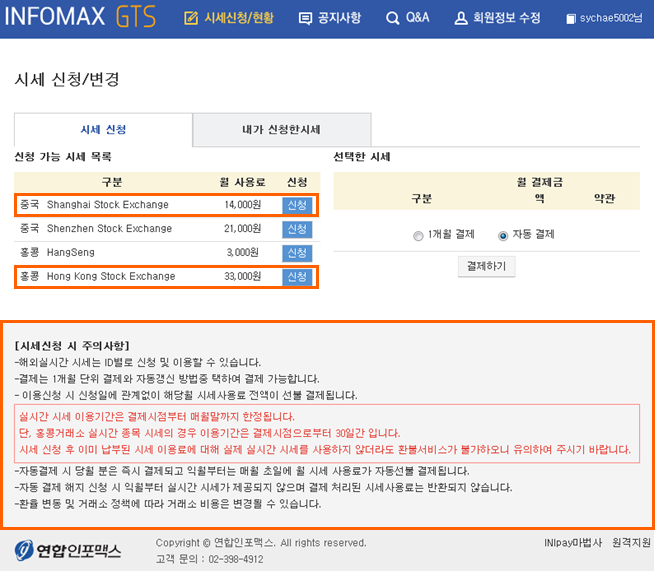Click the HangSeng row text

[x=71, y=252]
